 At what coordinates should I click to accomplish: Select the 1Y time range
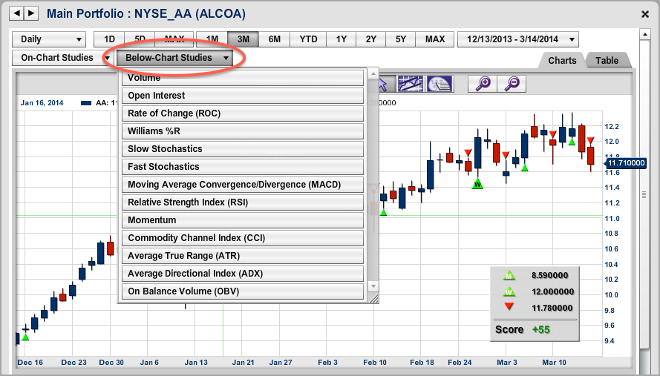341,39
